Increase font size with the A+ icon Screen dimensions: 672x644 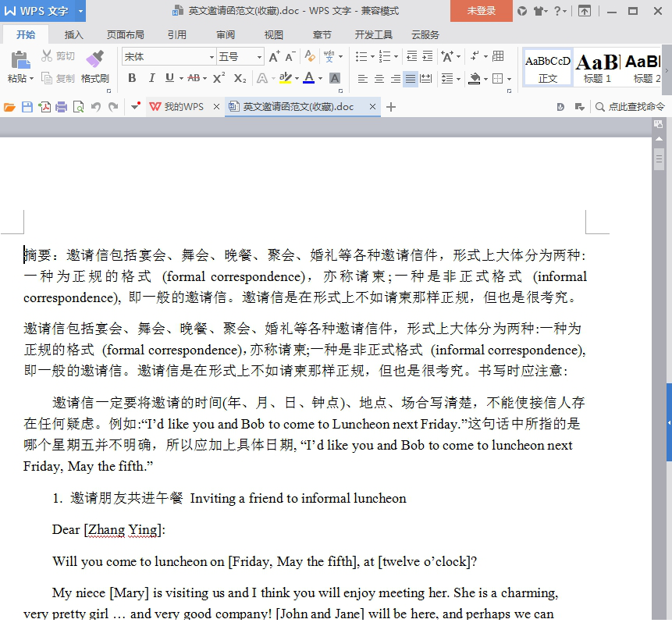[274, 57]
